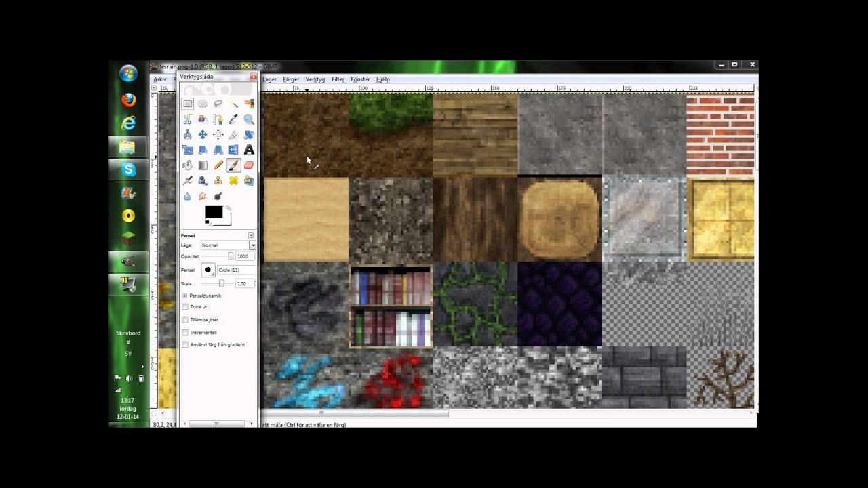Select the Ink tool
The image size is (868, 488).
(203, 180)
